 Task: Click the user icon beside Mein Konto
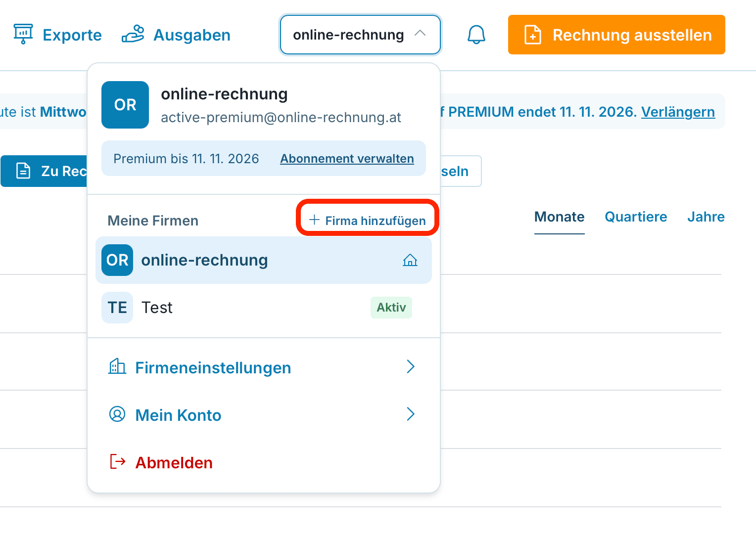tap(117, 414)
